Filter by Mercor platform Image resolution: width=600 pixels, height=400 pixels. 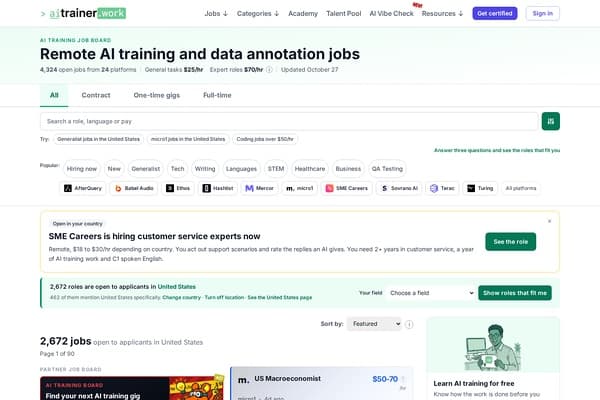point(259,188)
